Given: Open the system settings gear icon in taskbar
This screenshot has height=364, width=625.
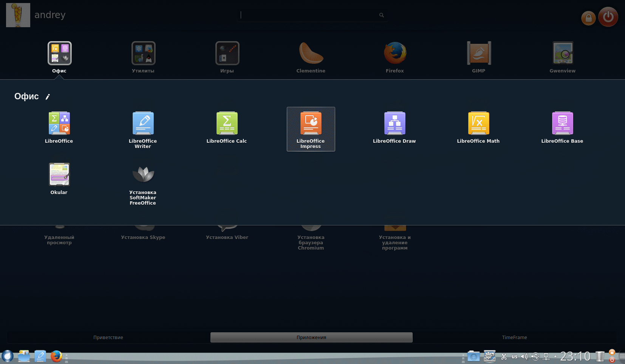Looking at the screenshot, I should (490, 356).
